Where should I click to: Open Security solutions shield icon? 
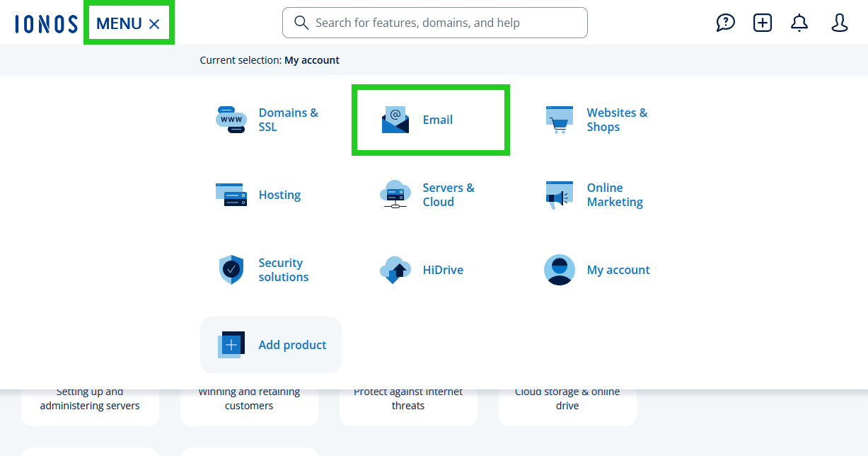point(231,269)
